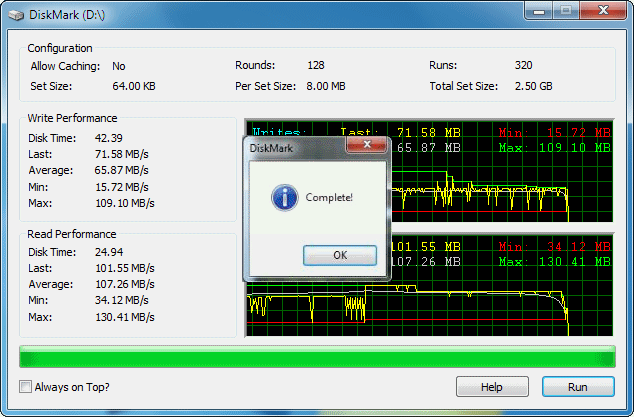Viewport: 634px width, 417px height.
Task: Open the Help button
Action: coord(492,387)
